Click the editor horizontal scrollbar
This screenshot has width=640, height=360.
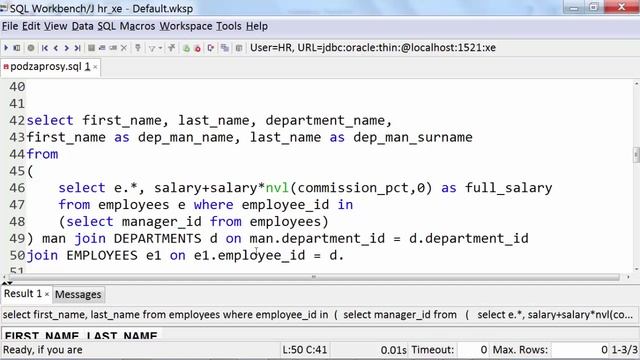click(313, 277)
